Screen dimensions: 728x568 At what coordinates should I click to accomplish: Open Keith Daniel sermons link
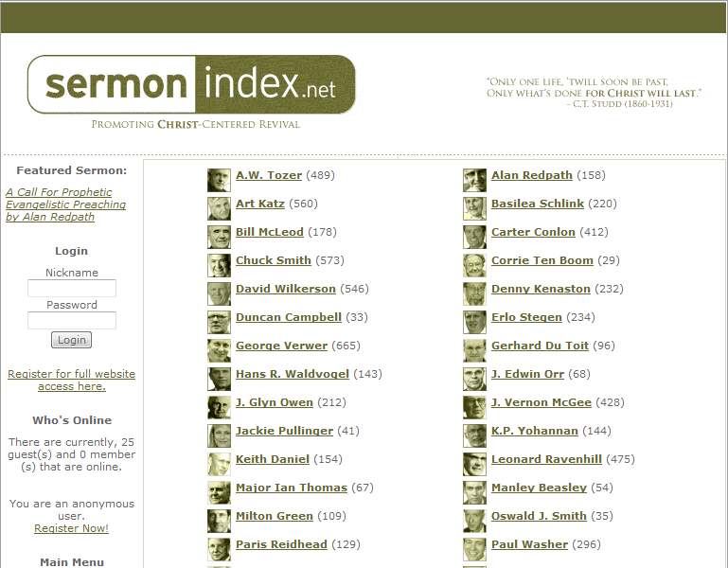click(272, 458)
